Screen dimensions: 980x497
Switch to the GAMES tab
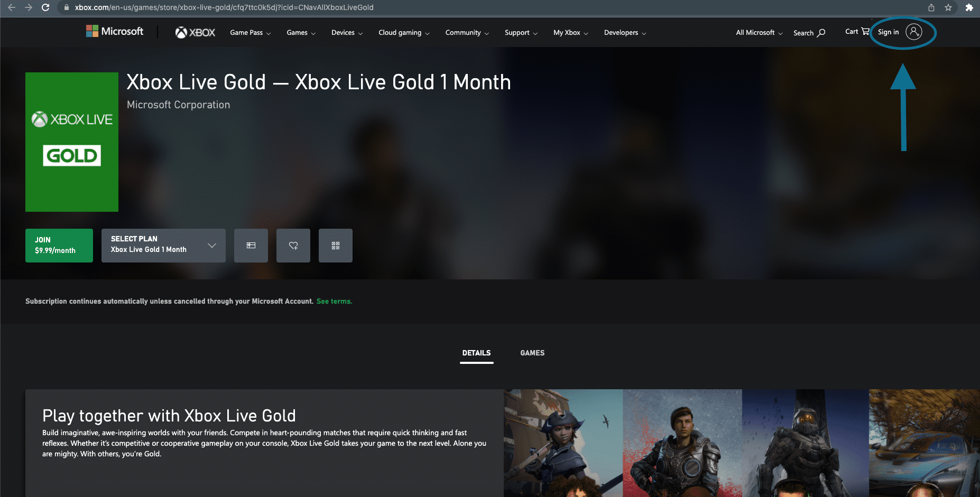pyautogui.click(x=532, y=353)
